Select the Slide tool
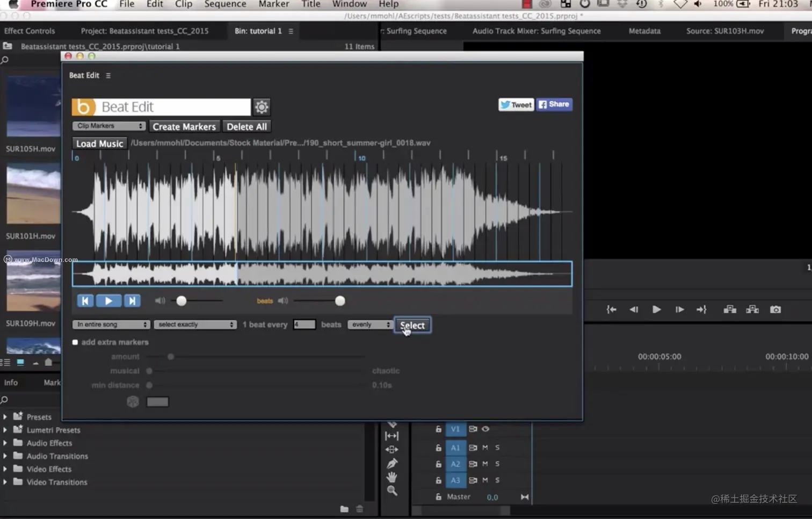 (x=392, y=449)
